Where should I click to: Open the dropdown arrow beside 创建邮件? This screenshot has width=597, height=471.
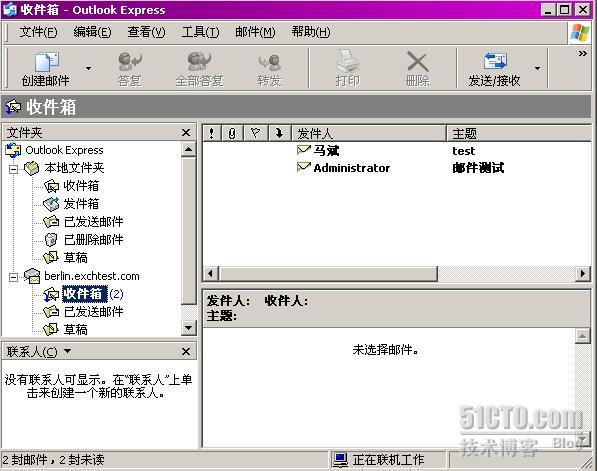[88, 69]
